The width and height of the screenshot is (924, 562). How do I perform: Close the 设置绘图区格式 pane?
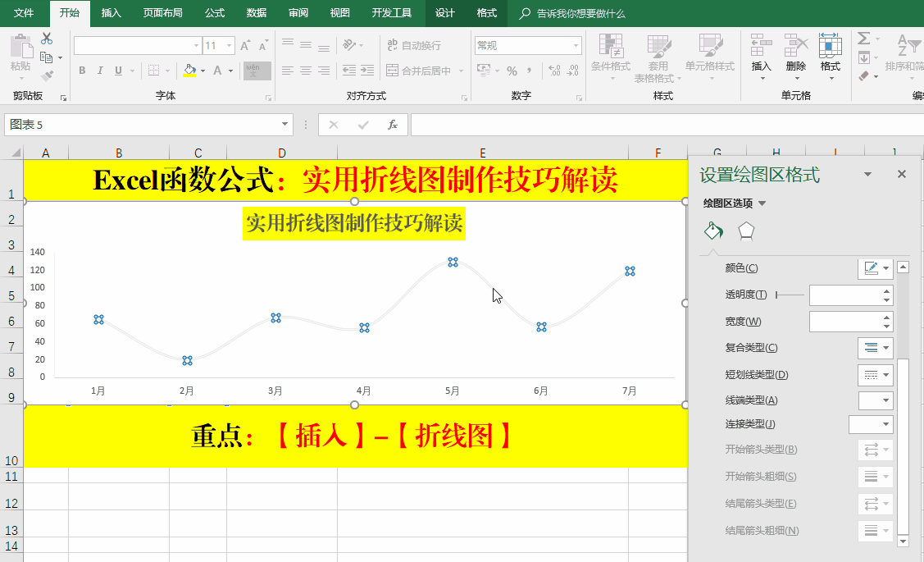902,174
